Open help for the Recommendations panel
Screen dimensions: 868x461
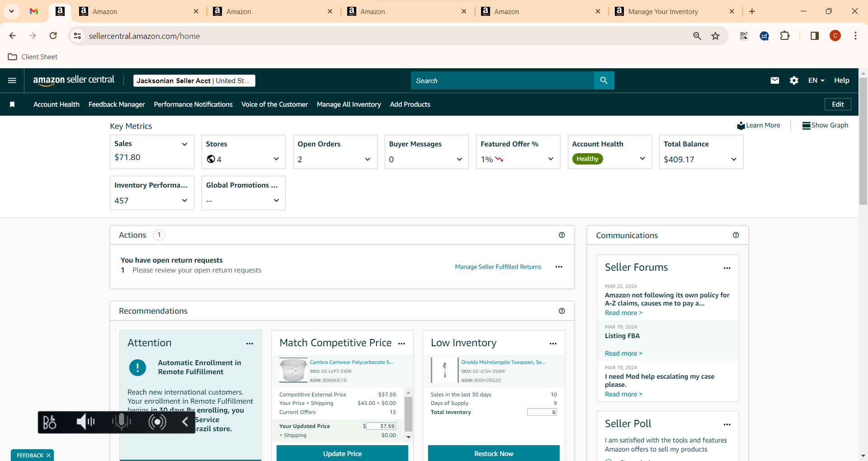[562, 311]
